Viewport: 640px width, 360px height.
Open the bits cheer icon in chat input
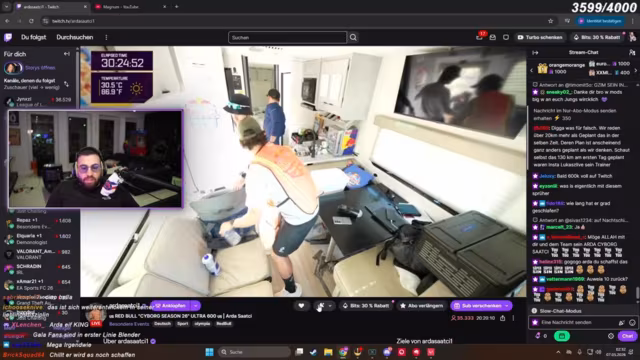tap(621, 322)
